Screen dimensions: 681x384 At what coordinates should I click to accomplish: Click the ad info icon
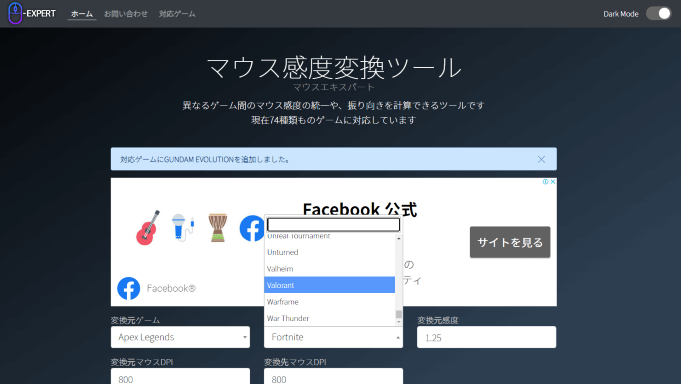[545, 182]
